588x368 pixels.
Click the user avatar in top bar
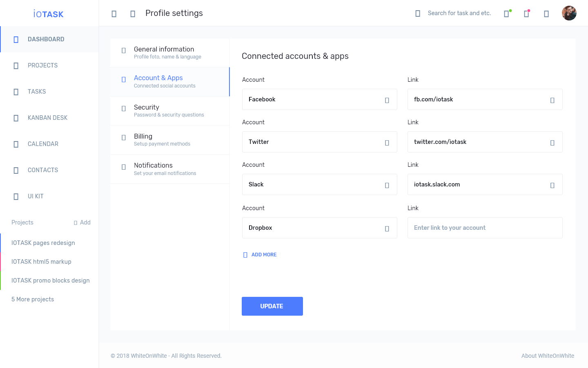point(569,13)
